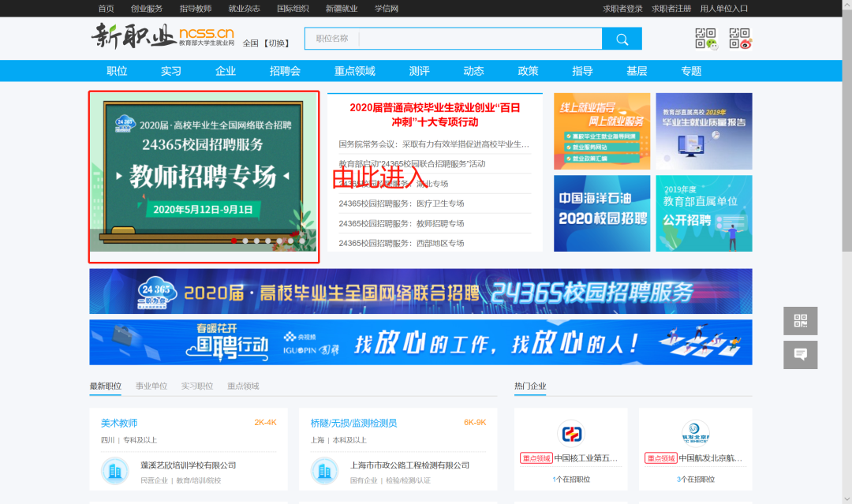Viewport: 852px width, 504px height.
Task: Open the WeChat QR code icon
Action: (706, 39)
